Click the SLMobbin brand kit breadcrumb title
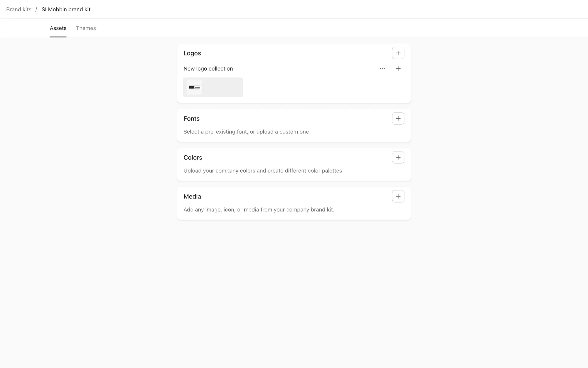Screen dimensions: 588x368 coord(66,10)
